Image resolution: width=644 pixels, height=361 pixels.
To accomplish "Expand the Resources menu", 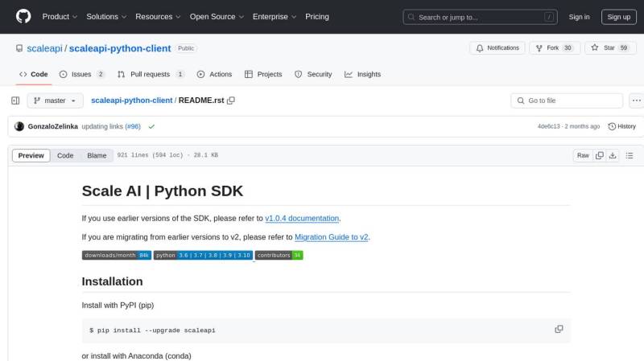I will point(158,17).
